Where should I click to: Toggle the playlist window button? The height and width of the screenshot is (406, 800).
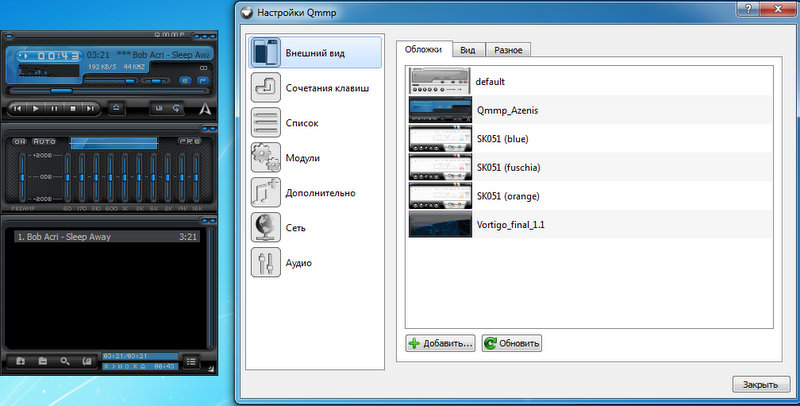pos(202,81)
